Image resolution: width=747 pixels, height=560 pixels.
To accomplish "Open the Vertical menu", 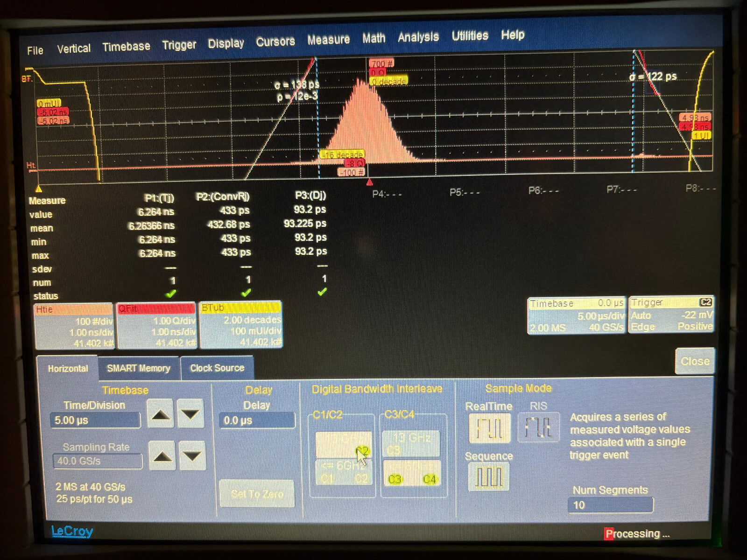I will [74, 49].
